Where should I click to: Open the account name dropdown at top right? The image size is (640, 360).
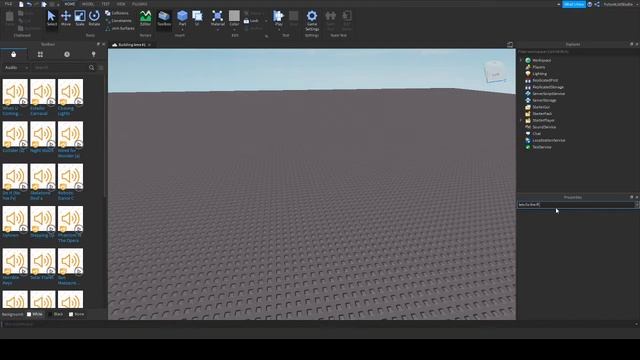click(x=620, y=4)
